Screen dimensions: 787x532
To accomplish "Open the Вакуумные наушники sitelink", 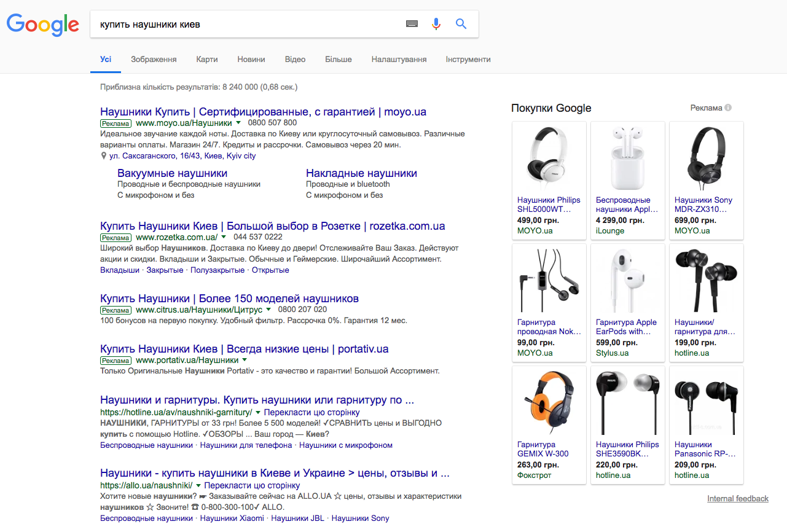I will pos(172,173).
